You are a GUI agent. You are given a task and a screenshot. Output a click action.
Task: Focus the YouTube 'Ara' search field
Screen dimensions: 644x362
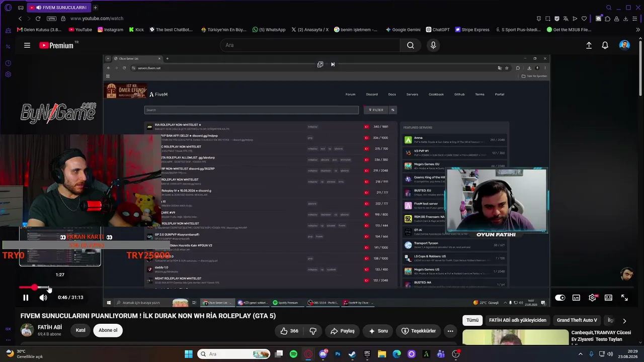(x=310, y=45)
